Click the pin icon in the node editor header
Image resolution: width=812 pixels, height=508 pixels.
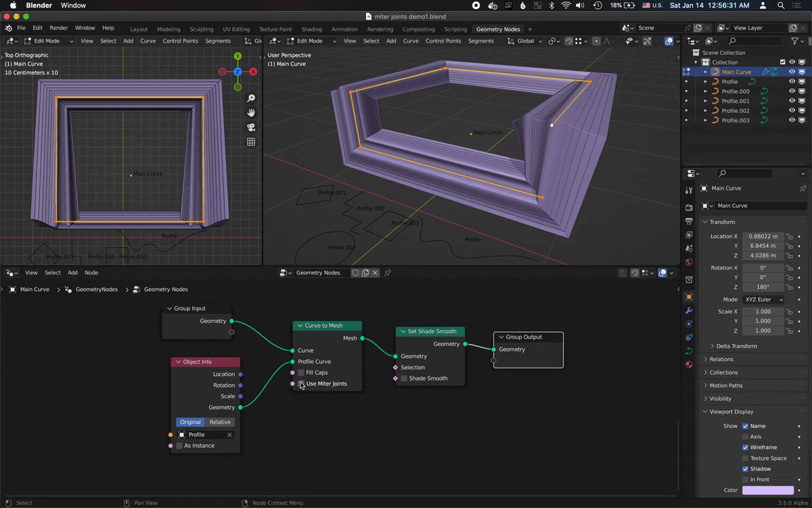pos(388,272)
